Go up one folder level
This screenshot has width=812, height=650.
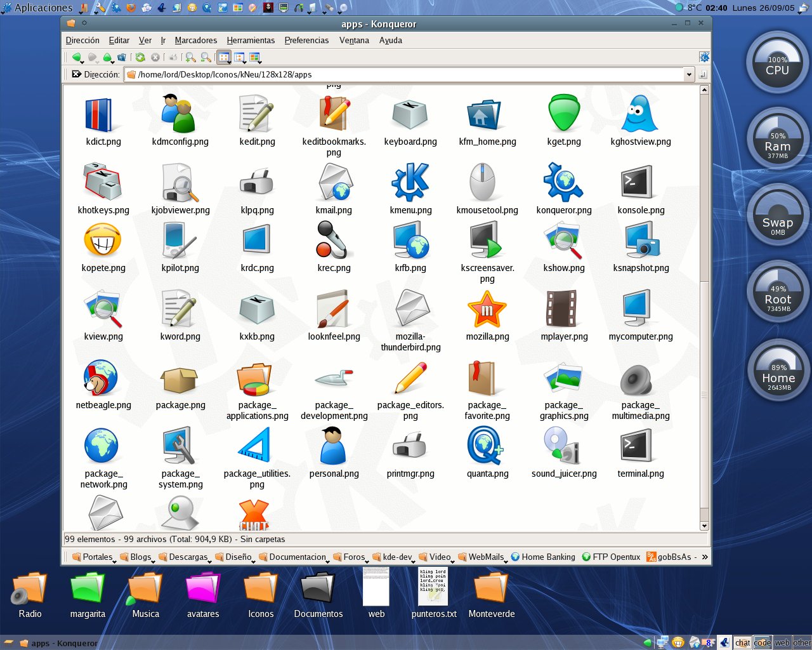pos(107,57)
